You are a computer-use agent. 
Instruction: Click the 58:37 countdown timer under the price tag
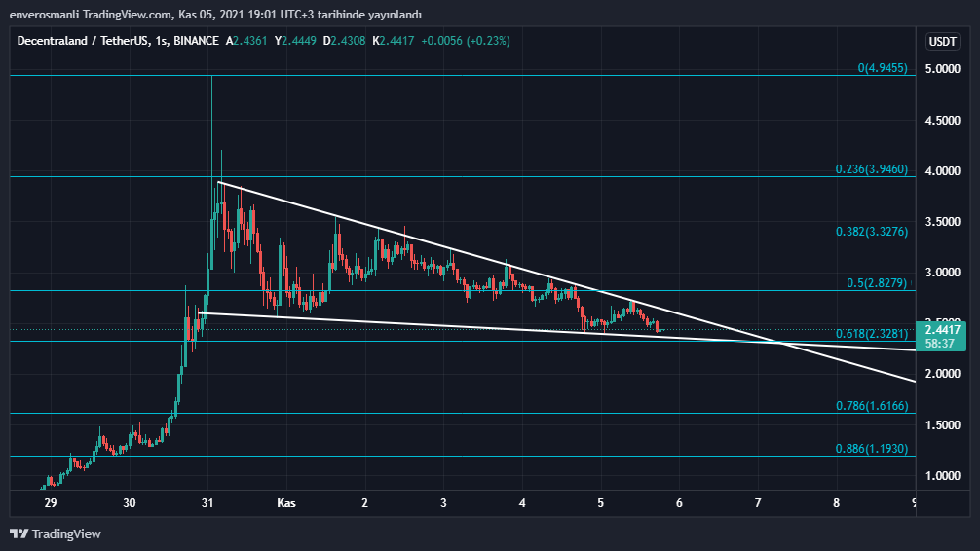(x=940, y=344)
